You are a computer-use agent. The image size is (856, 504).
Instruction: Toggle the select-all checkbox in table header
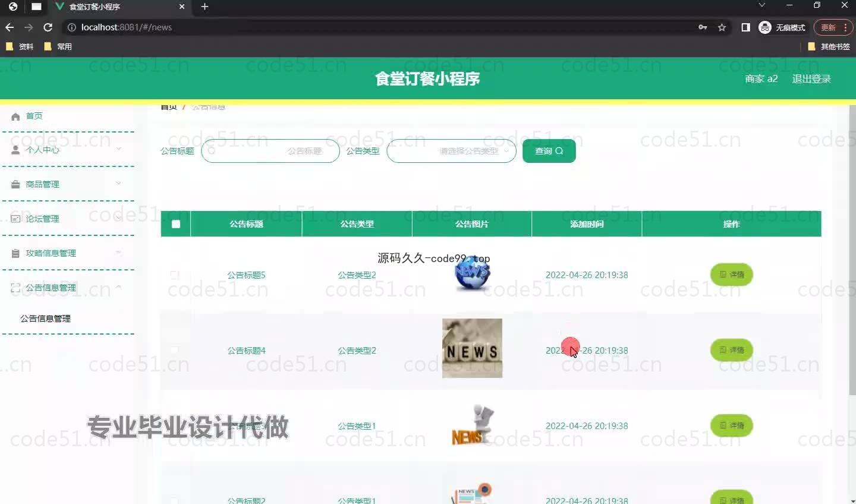(x=176, y=224)
